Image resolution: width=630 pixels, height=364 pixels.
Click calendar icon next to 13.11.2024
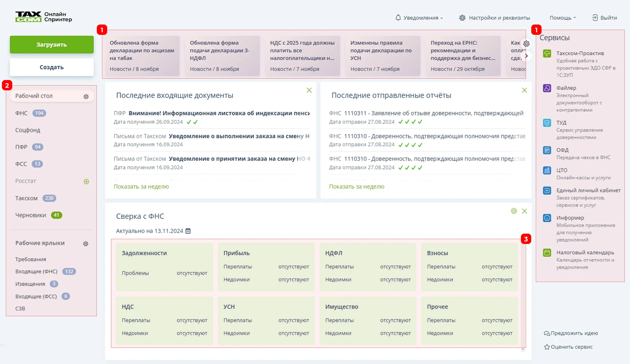click(x=188, y=231)
